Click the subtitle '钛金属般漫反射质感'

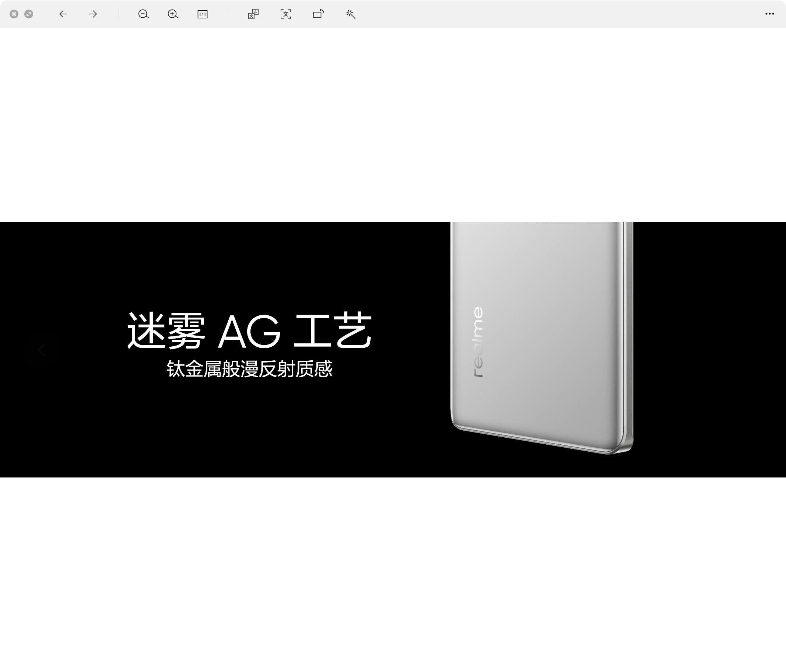(250, 369)
